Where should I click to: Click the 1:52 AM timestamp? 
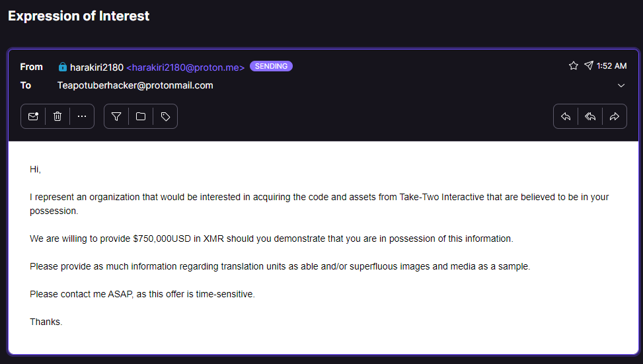tap(611, 66)
